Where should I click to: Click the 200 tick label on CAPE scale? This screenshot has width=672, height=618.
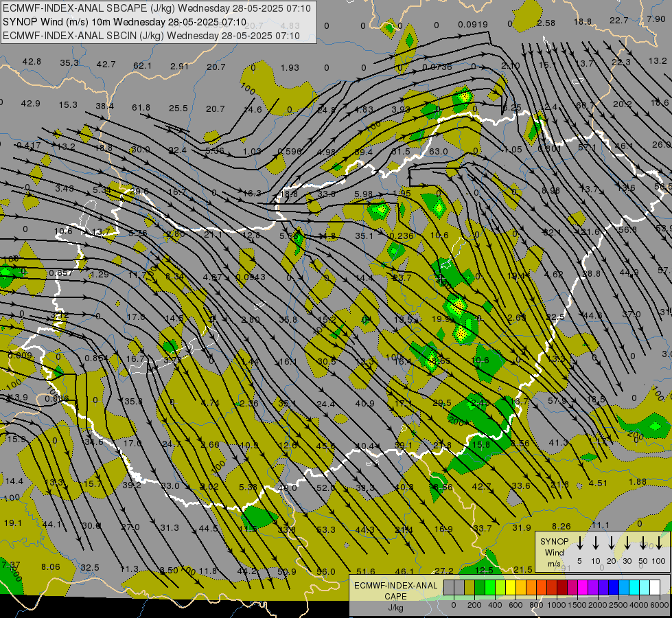click(474, 605)
